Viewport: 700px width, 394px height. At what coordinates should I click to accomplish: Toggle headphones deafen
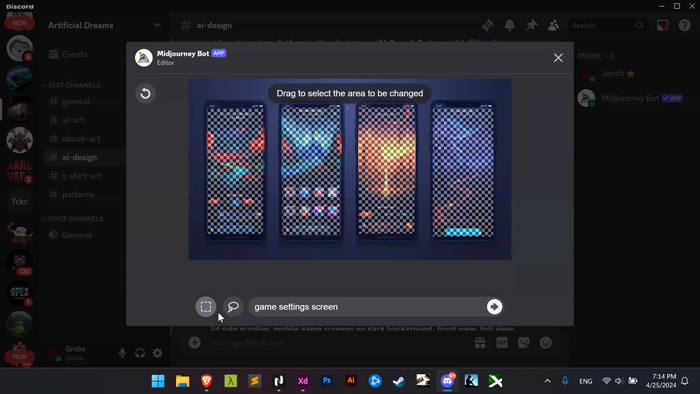point(140,353)
